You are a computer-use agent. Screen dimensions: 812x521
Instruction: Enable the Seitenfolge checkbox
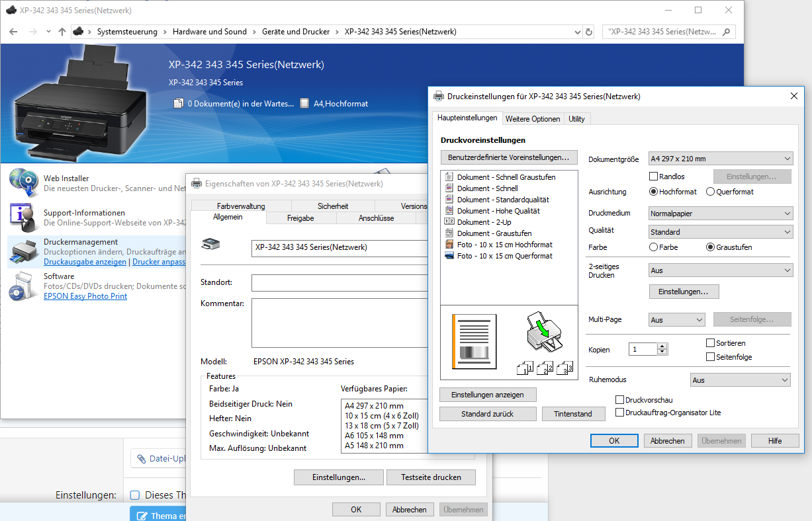point(711,357)
